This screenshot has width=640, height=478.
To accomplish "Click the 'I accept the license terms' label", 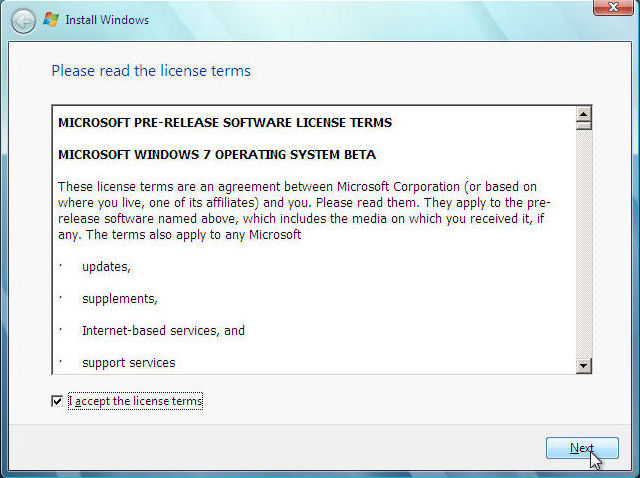I will (135, 401).
